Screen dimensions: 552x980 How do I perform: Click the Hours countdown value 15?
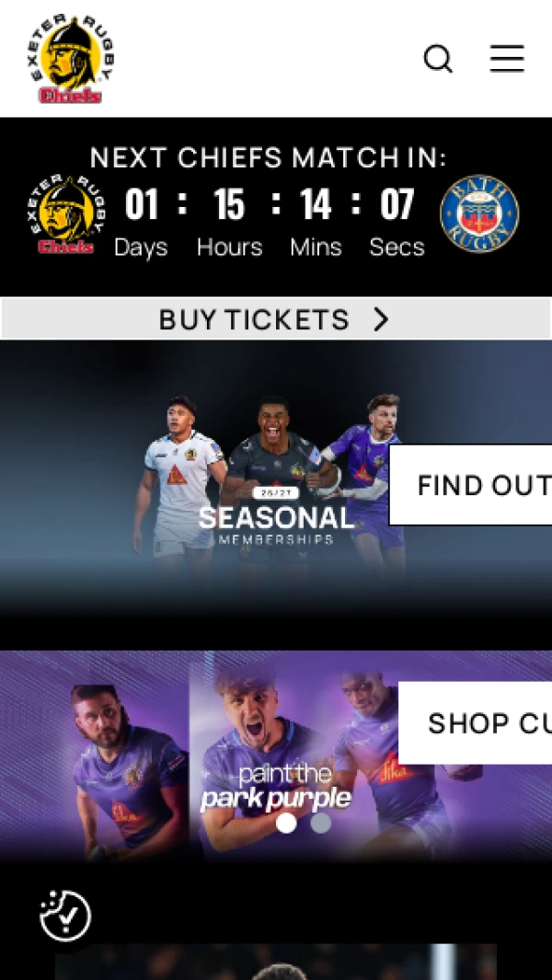(229, 204)
